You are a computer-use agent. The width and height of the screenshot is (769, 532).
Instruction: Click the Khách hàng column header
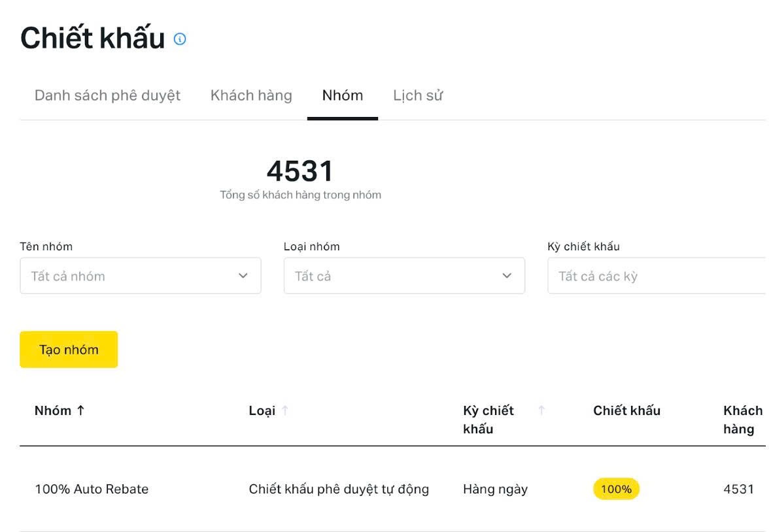tap(742, 420)
